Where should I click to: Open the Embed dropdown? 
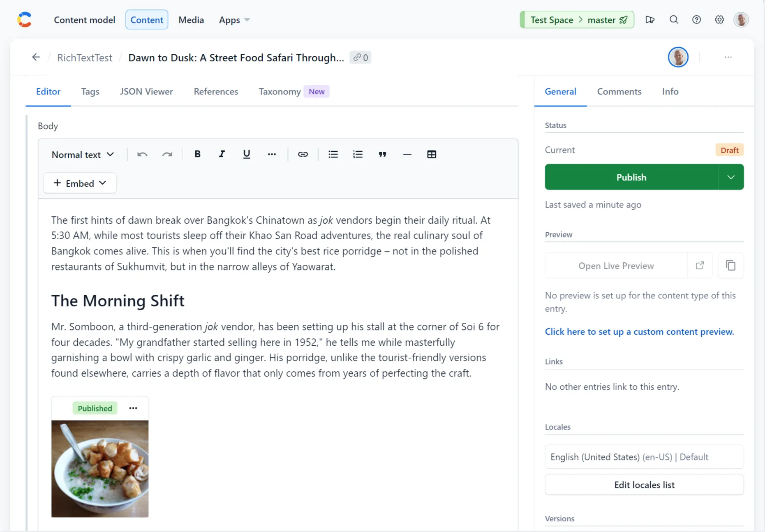tap(80, 183)
